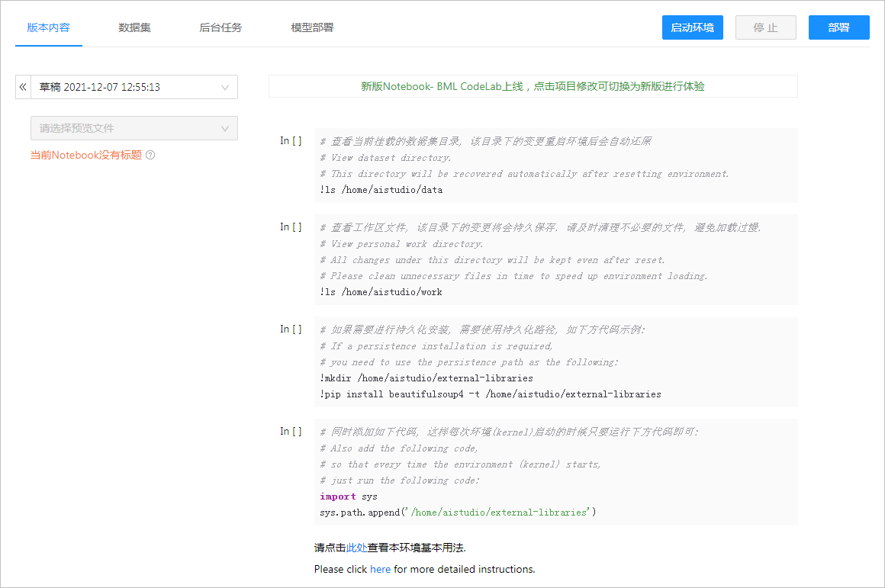The height and width of the screenshot is (588, 885).
Task: Click the sys.path.append code line
Action: tap(458, 512)
